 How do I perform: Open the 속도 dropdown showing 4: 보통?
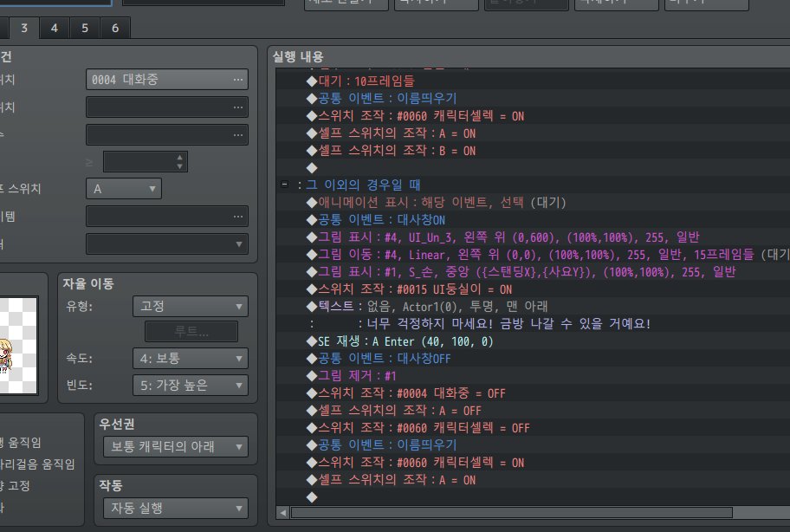point(190,358)
